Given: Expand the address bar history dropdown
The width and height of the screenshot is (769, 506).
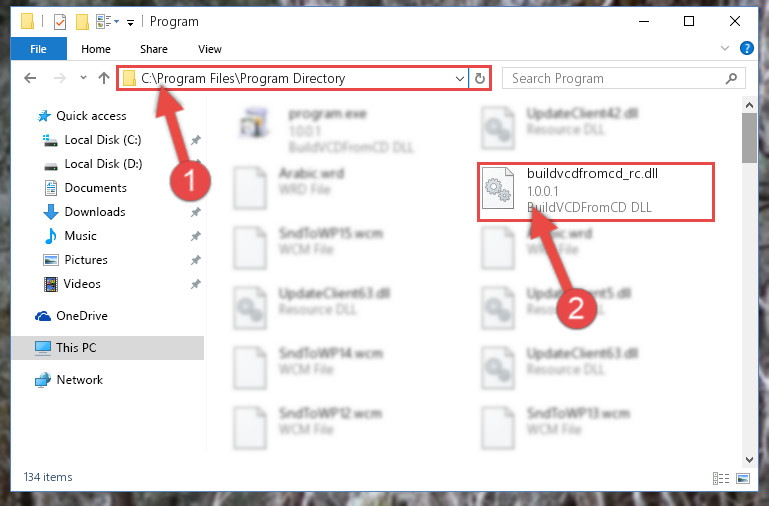Looking at the screenshot, I should 460,78.
